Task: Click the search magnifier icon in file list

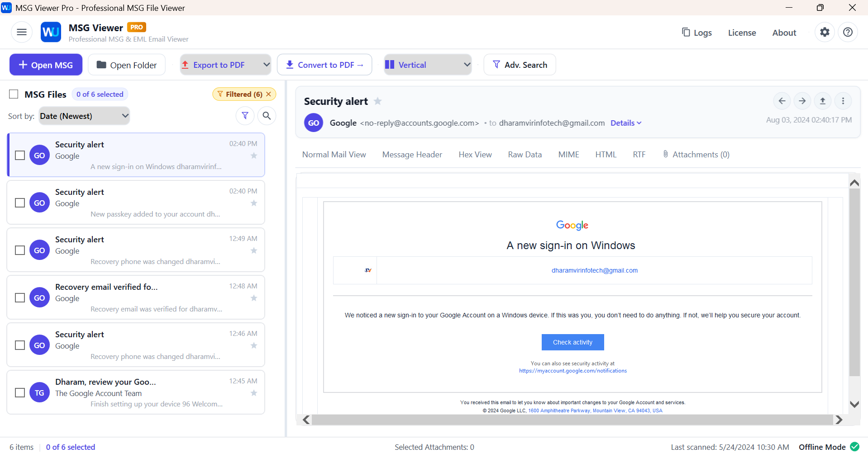Action: pos(267,116)
